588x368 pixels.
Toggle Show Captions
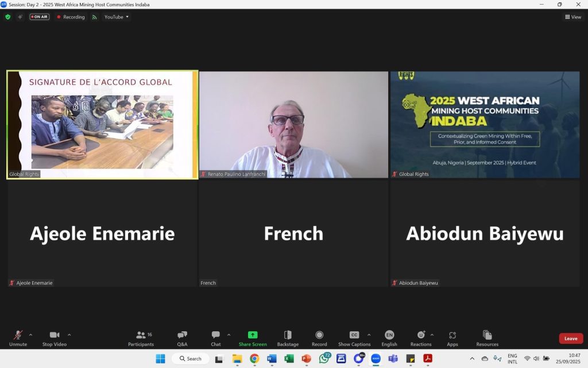[x=354, y=338]
